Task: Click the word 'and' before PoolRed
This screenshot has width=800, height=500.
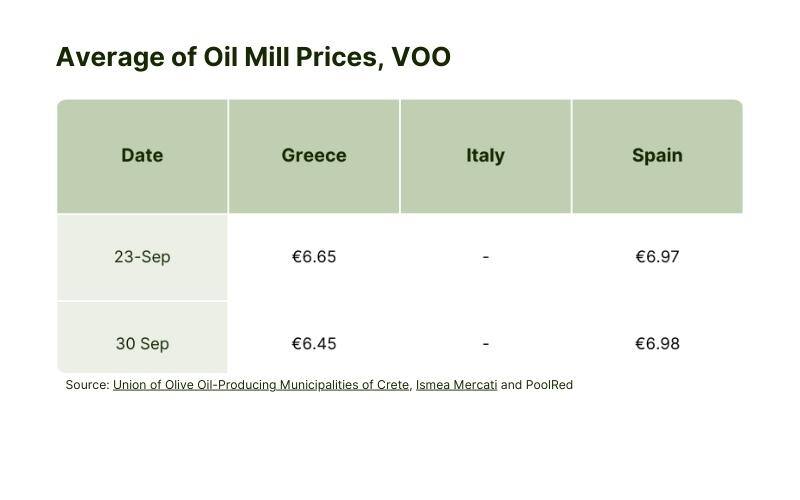Action: pos(511,385)
